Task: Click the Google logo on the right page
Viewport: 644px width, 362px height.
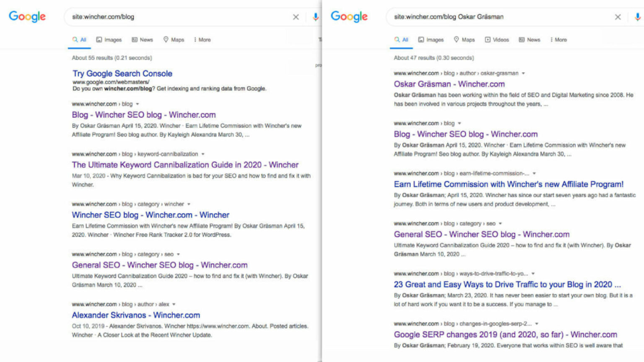Action: click(x=349, y=16)
